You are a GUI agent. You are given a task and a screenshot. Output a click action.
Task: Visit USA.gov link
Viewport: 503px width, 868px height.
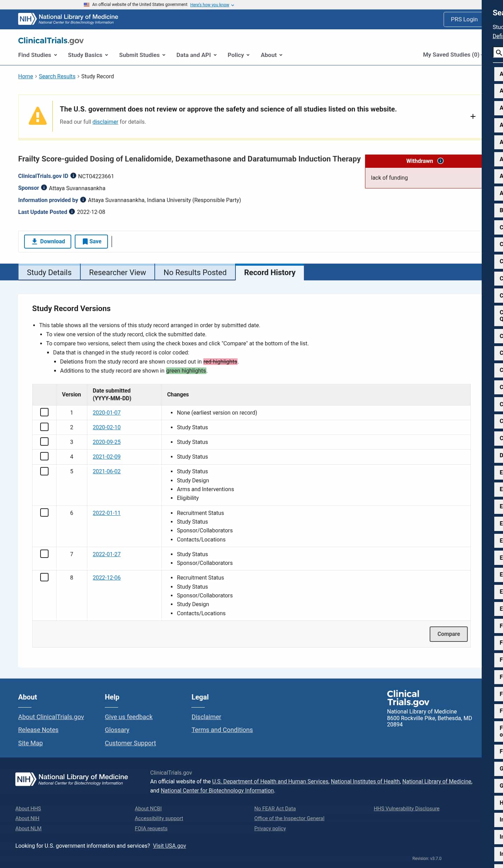(x=169, y=846)
